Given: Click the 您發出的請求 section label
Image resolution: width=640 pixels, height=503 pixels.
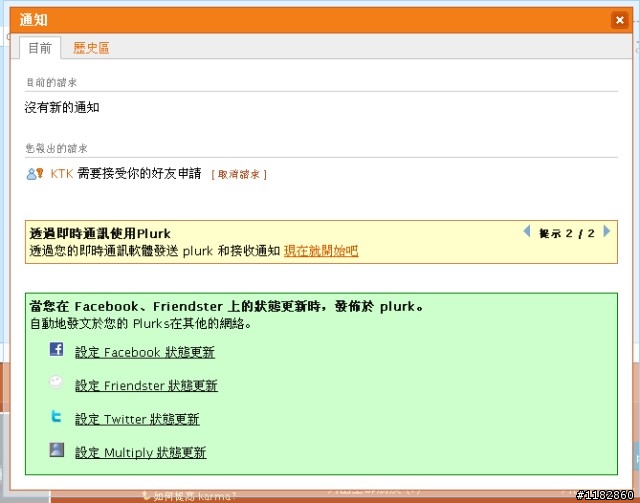Looking at the screenshot, I should click(x=56, y=148).
